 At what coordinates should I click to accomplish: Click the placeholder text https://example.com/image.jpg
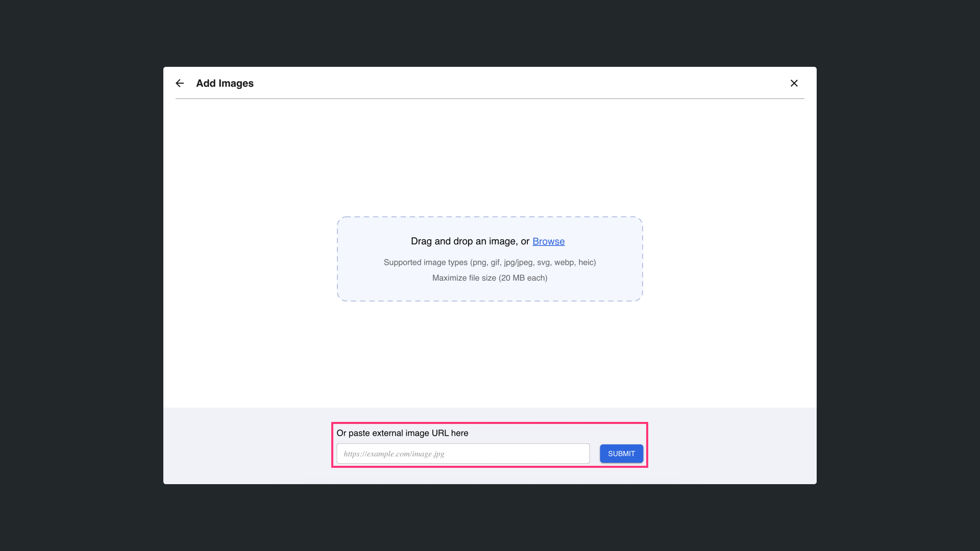point(394,454)
